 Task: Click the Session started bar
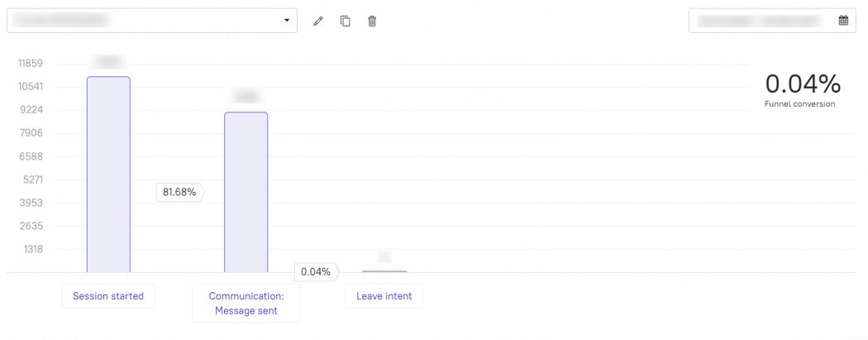(108, 175)
